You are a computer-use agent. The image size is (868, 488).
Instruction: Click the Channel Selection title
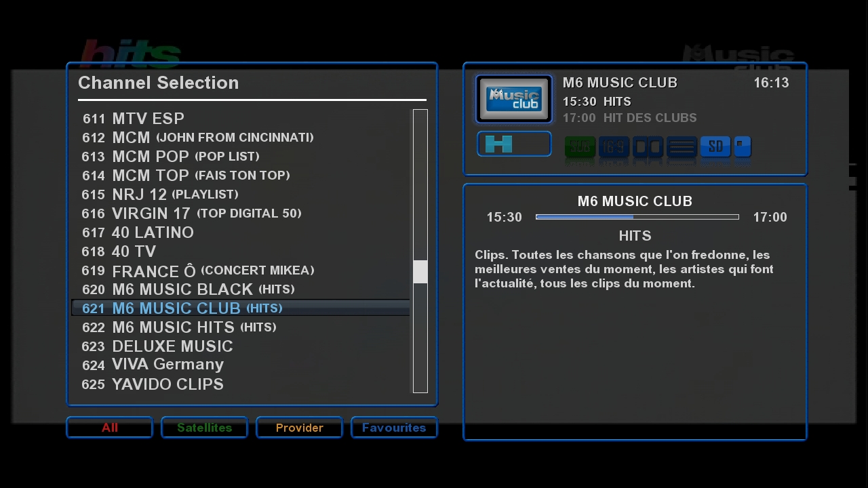point(159,83)
